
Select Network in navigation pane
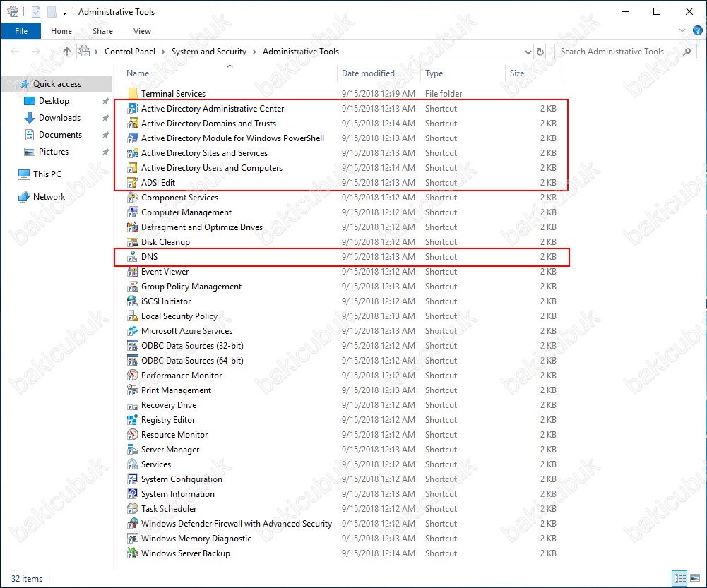coord(49,197)
